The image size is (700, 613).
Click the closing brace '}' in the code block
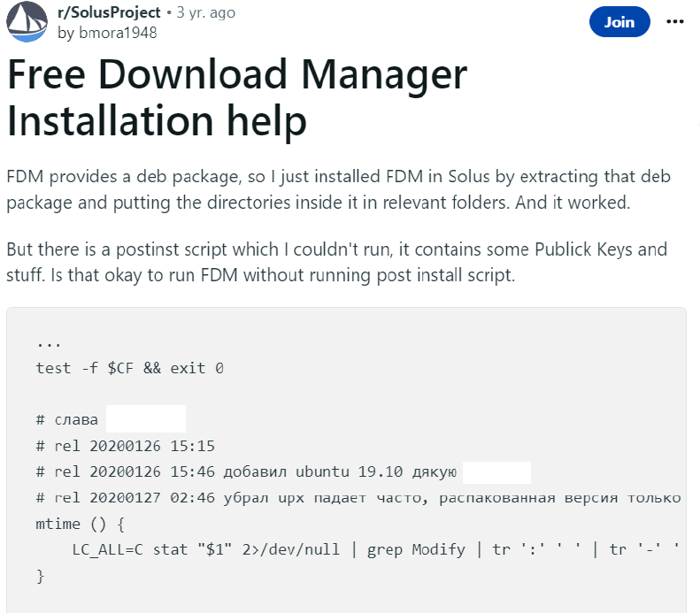[x=40, y=576]
